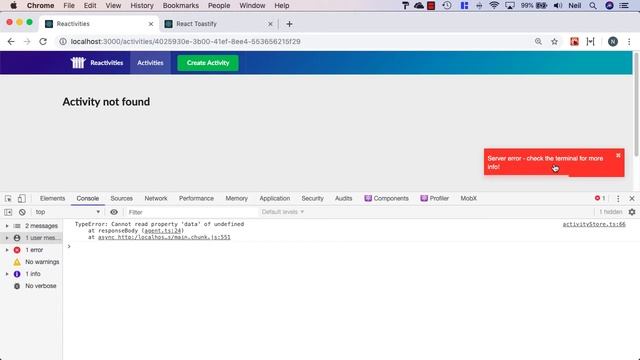Click the console prompt line
This screenshot has width=640, height=360.
pyautogui.click(x=351, y=247)
